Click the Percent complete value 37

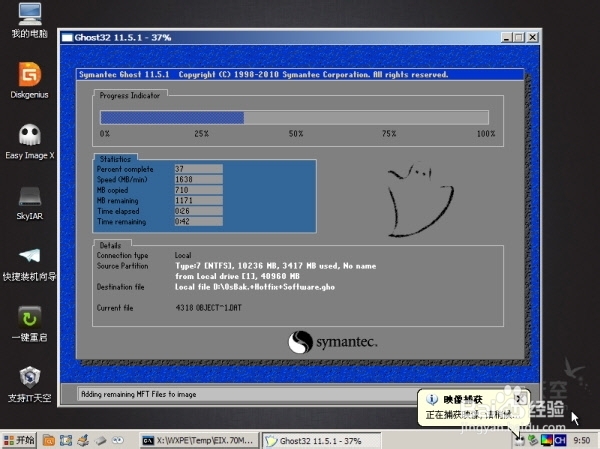[x=199, y=169]
